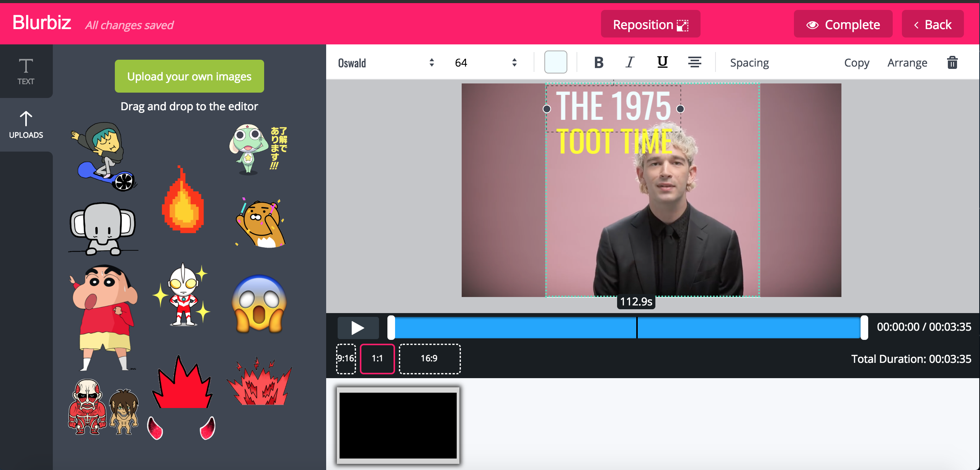Screen dimensions: 980x470
Task: Click the right trim handle on timeline
Action: point(864,328)
